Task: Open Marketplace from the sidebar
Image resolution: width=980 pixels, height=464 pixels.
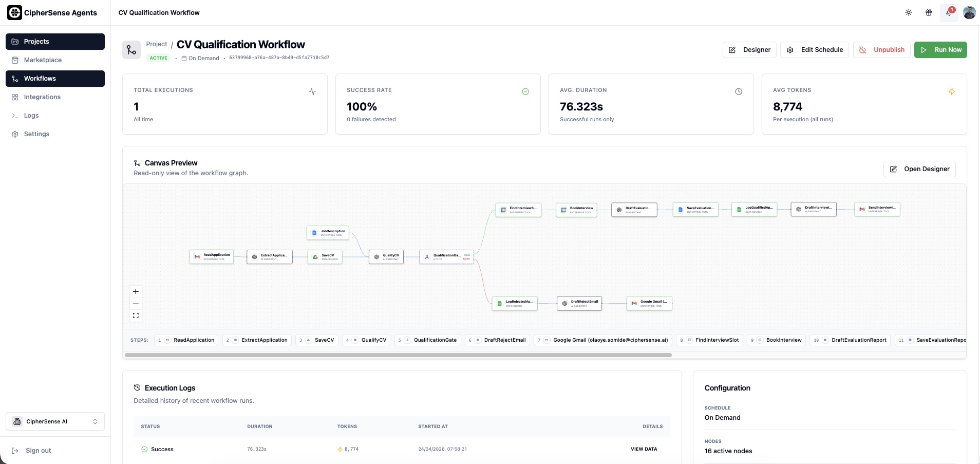Action: tap(43, 60)
